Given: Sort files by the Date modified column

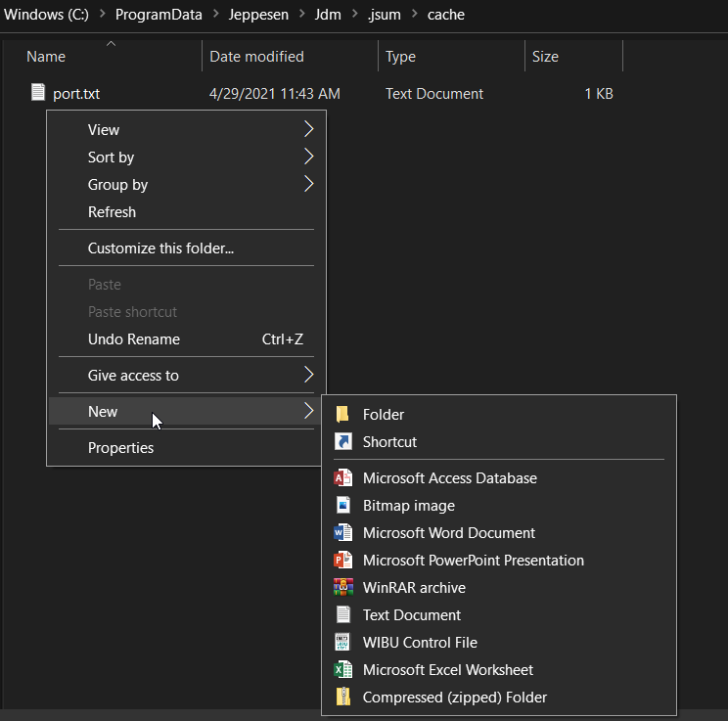Looking at the screenshot, I should click(256, 57).
